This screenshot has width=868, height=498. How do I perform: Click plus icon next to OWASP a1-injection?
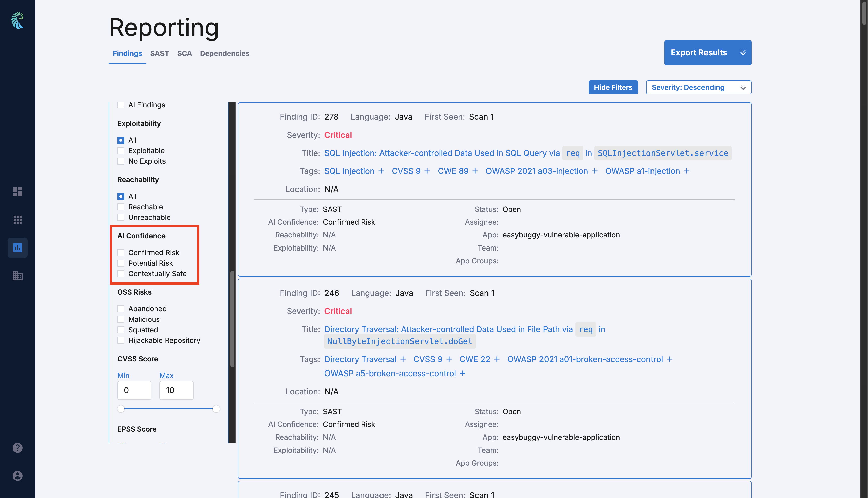tap(687, 171)
